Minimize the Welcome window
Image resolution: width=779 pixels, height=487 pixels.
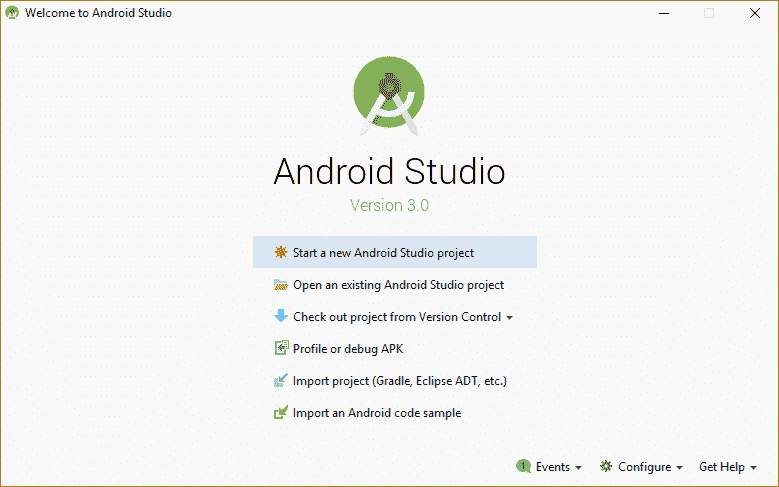coord(664,13)
